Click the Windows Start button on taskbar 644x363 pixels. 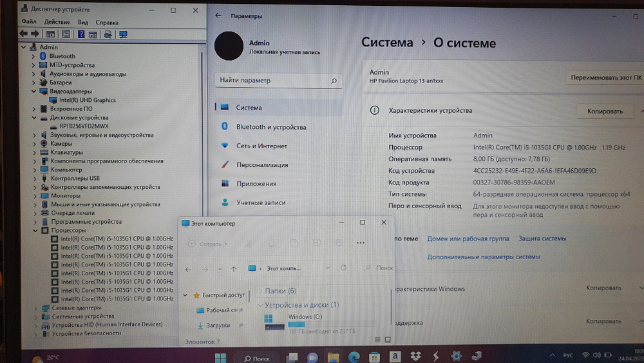coord(220,358)
